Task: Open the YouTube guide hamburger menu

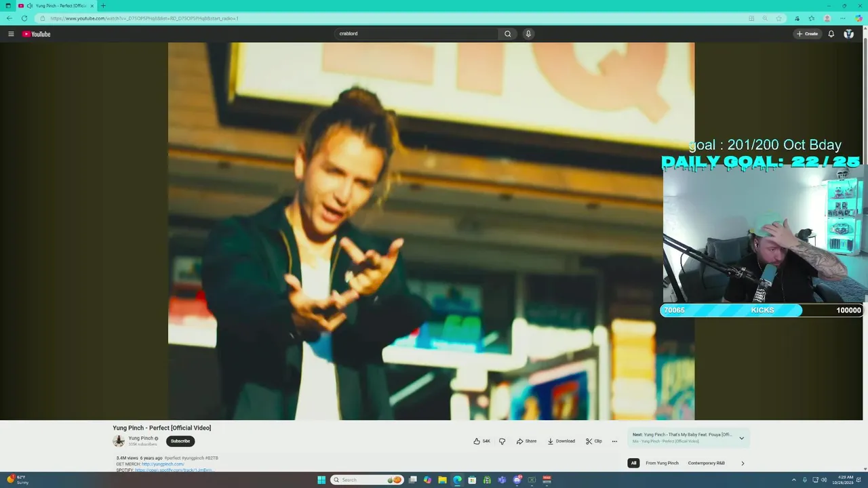Action: coord(11,34)
